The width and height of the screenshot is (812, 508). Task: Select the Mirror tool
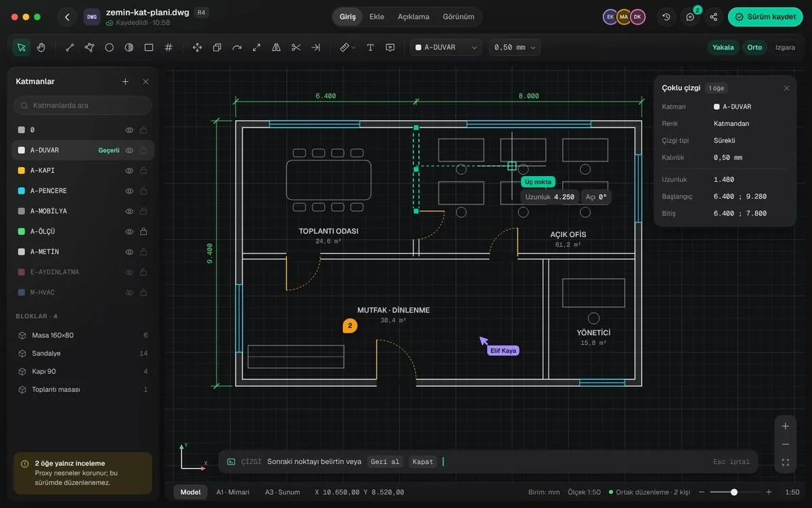276,47
